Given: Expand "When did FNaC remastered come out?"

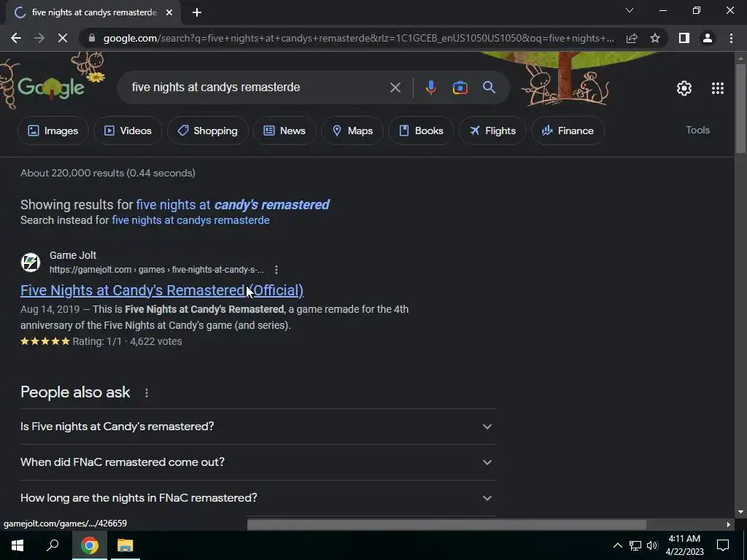Looking at the screenshot, I should [258, 462].
